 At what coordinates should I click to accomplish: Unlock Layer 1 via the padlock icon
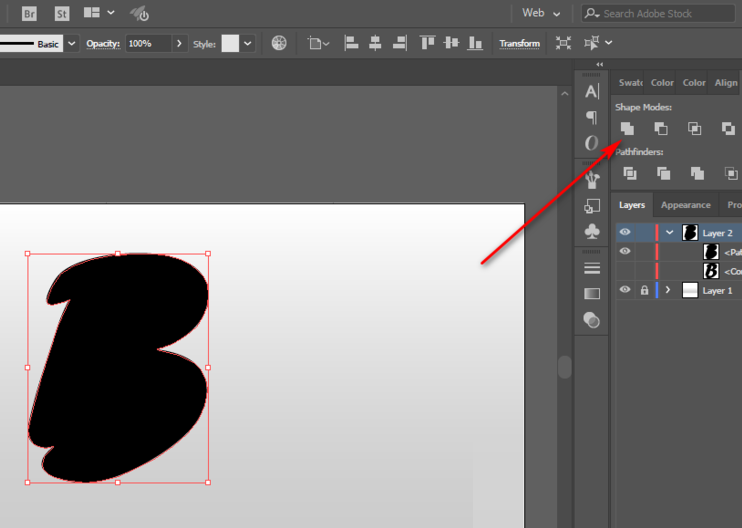pos(644,290)
